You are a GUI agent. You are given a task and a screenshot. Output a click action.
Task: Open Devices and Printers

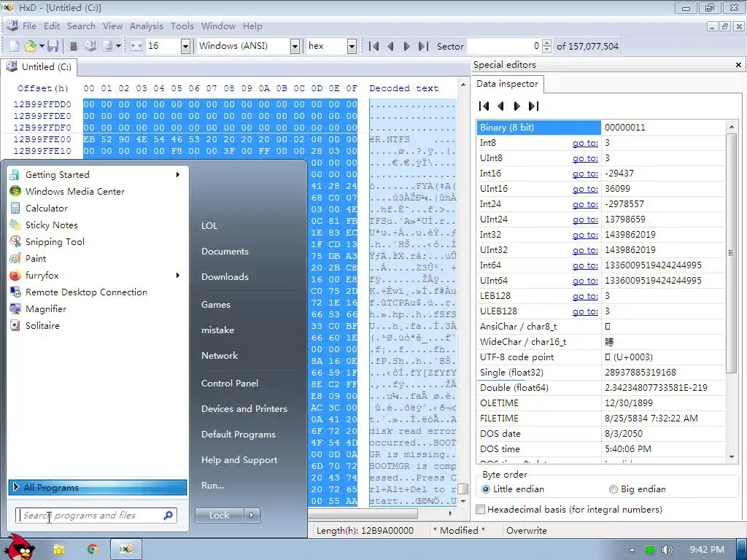[244, 409]
